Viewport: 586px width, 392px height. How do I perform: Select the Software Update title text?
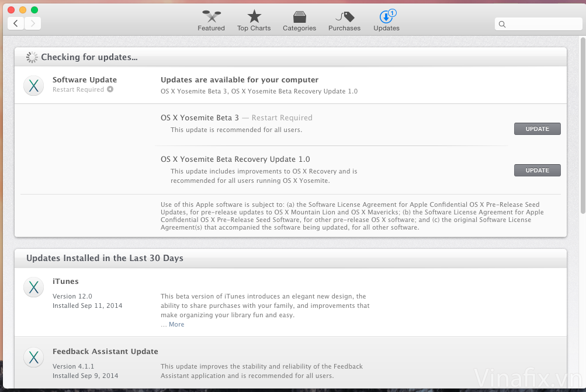(85, 79)
